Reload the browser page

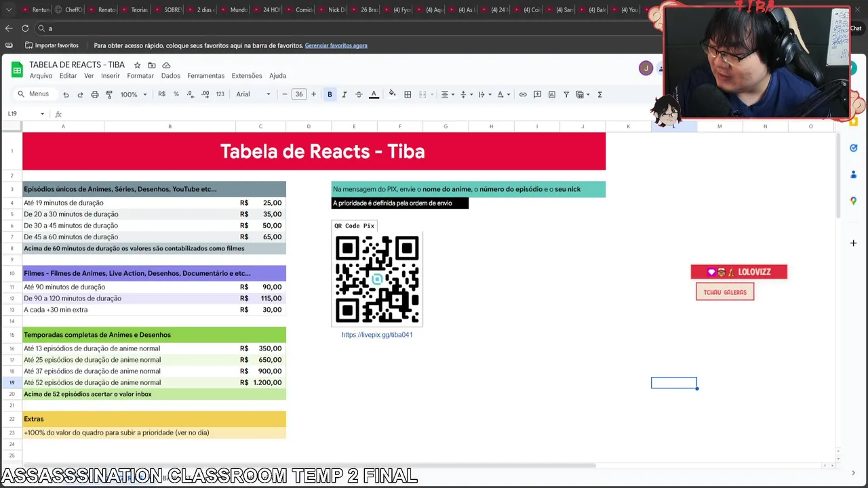click(x=25, y=28)
